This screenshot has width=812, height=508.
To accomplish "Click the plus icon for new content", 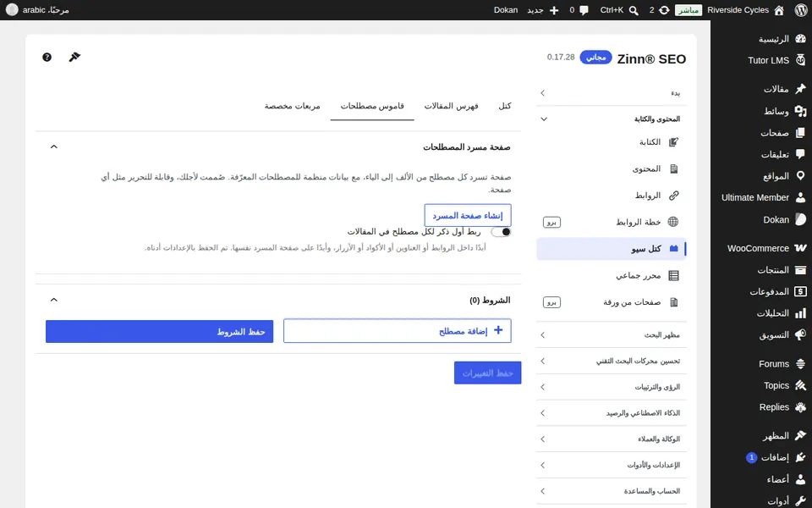I will 554,10.
